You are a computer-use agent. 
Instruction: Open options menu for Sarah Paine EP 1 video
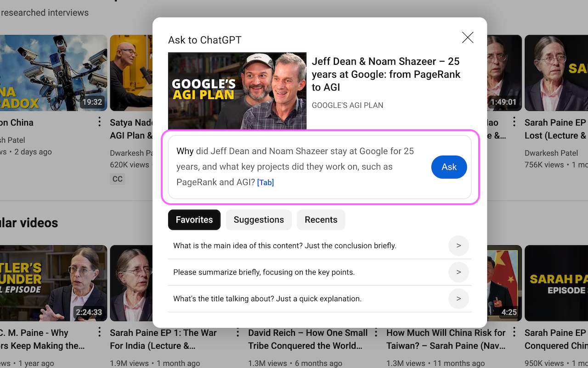(x=238, y=331)
